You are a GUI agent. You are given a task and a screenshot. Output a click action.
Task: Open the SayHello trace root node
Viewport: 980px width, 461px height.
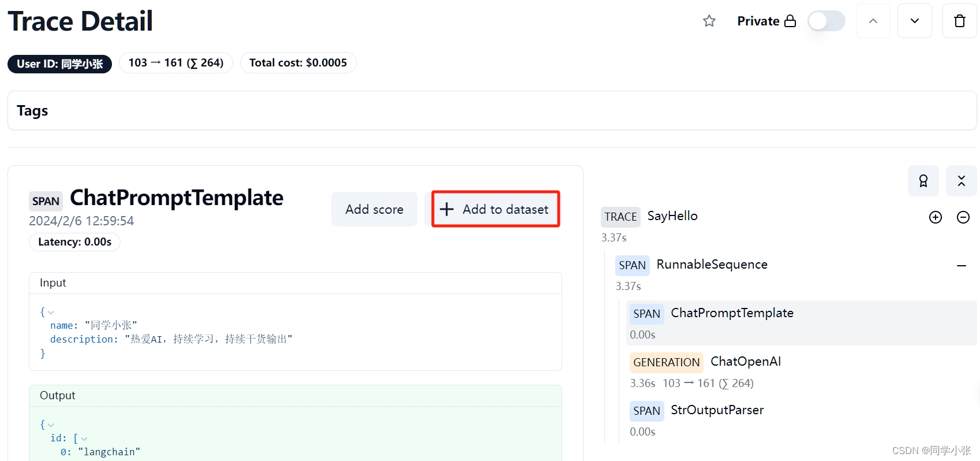tap(672, 216)
